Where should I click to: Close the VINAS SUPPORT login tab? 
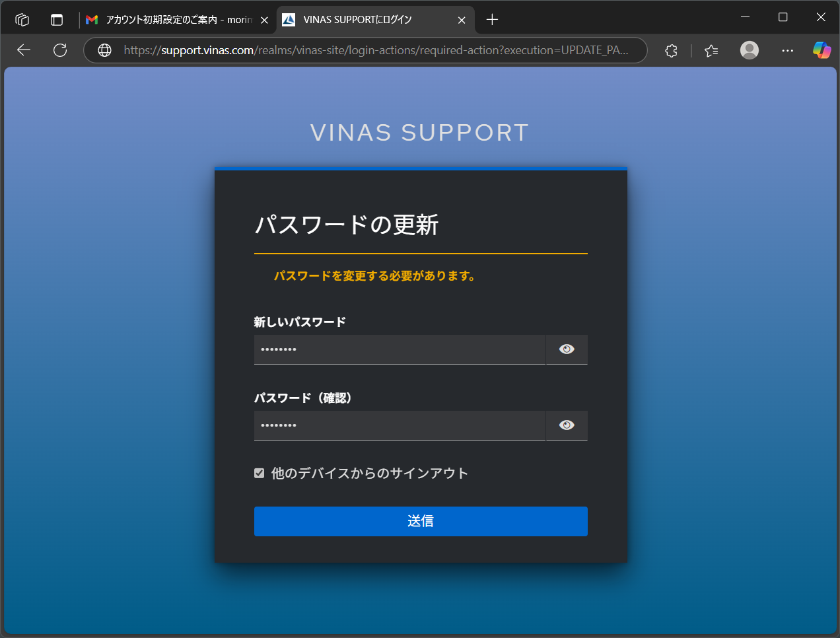462,20
